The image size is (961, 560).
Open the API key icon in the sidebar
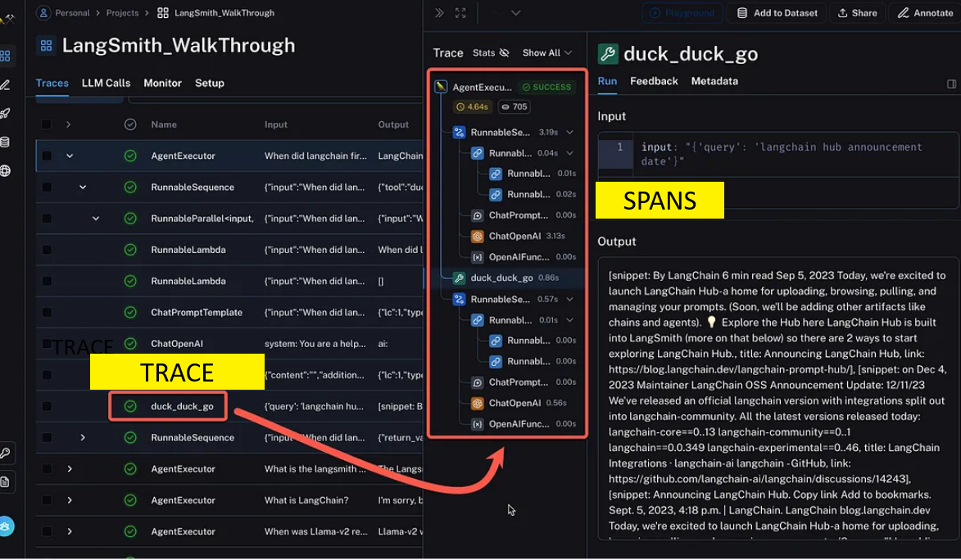(x=6, y=453)
